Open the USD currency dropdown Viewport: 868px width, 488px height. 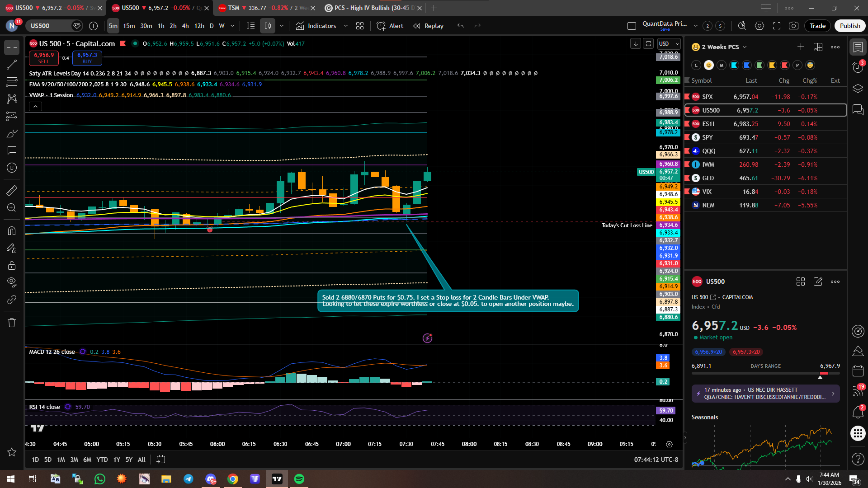[x=669, y=44]
